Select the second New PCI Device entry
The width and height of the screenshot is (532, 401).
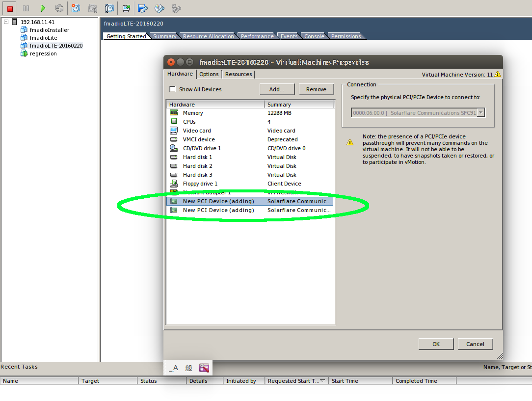click(x=218, y=210)
